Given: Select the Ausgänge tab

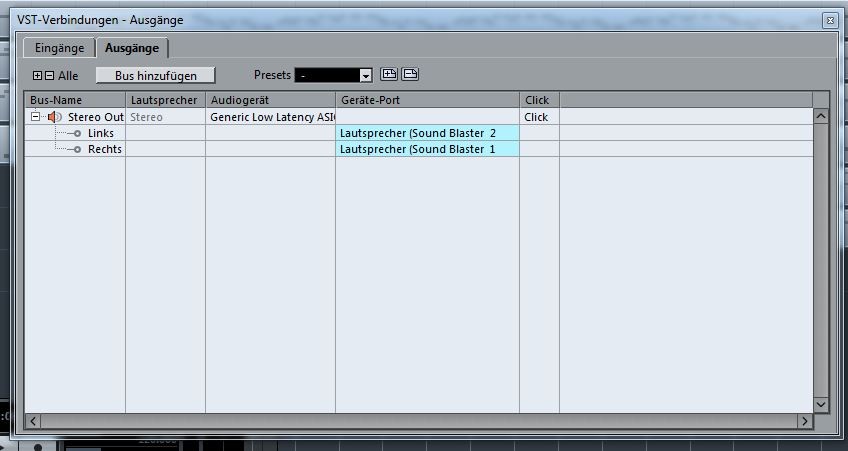Looking at the screenshot, I should pos(132,48).
